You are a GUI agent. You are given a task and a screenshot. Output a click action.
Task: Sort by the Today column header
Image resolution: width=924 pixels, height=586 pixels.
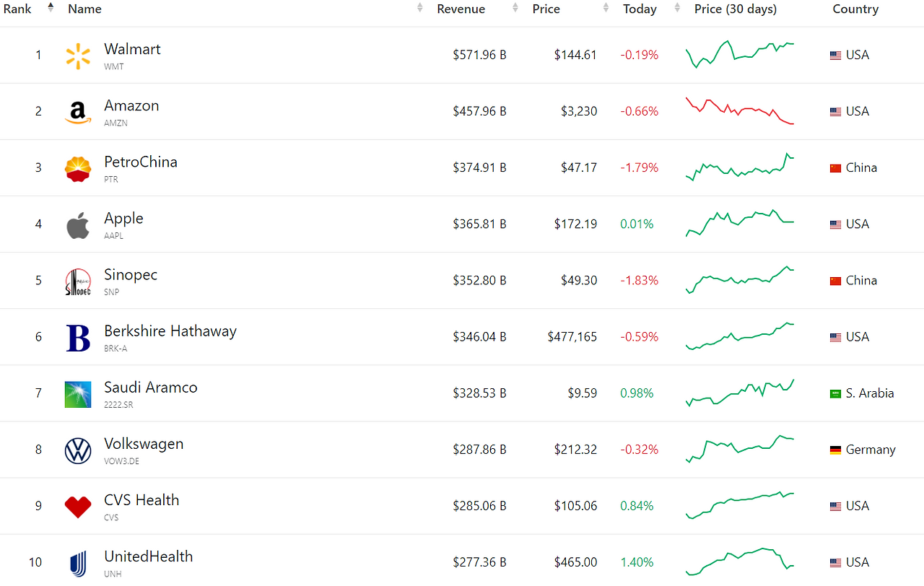point(640,9)
